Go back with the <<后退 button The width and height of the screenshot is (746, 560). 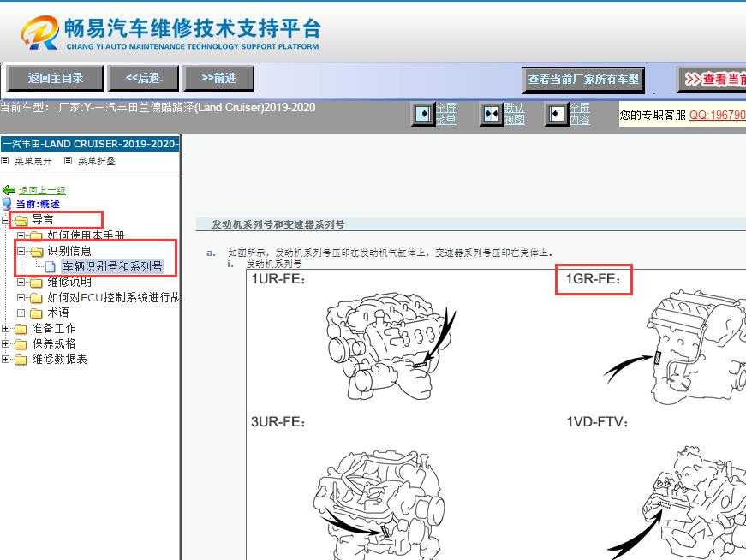point(144,79)
